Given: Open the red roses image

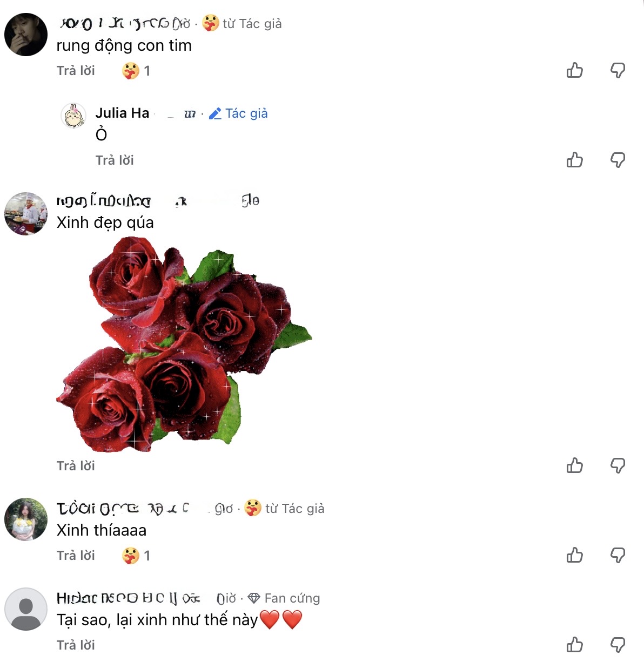Looking at the screenshot, I should [184, 344].
